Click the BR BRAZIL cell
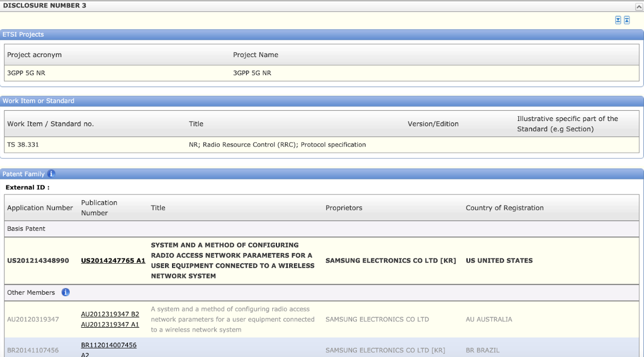Image resolution: width=644 pixels, height=357 pixels. [483, 350]
